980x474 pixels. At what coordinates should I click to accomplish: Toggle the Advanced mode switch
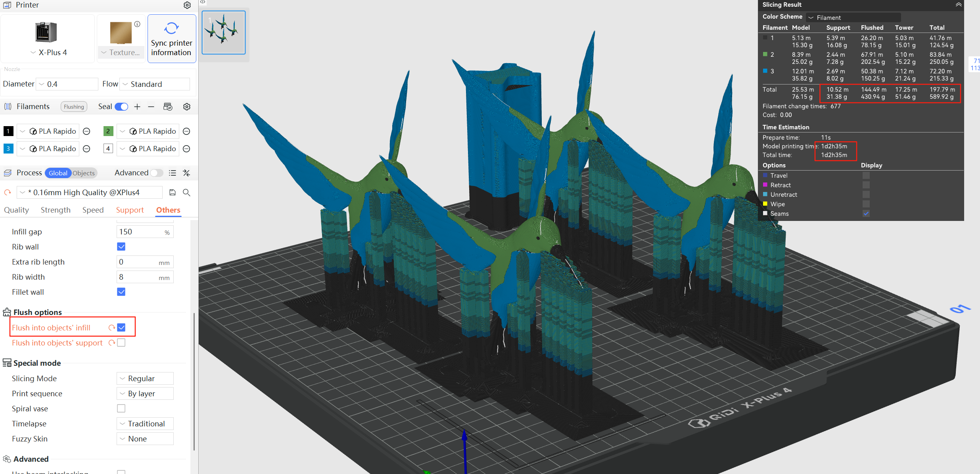156,173
